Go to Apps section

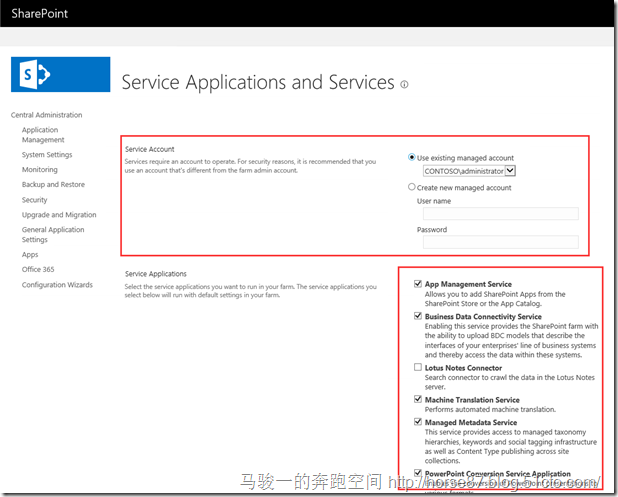(x=30, y=255)
